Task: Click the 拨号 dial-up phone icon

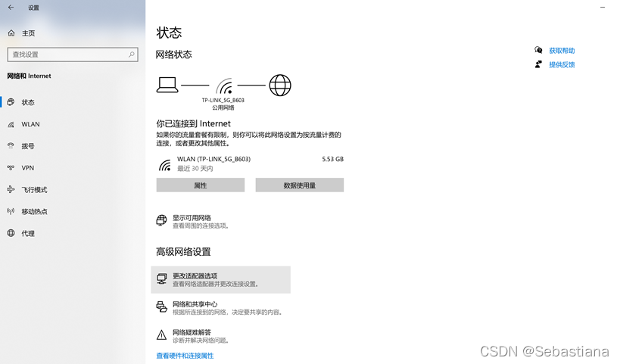Action: coord(11,146)
